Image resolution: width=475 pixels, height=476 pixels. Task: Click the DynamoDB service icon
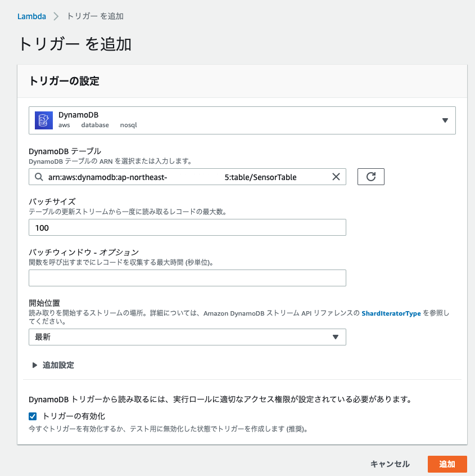(x=44, y=120)
